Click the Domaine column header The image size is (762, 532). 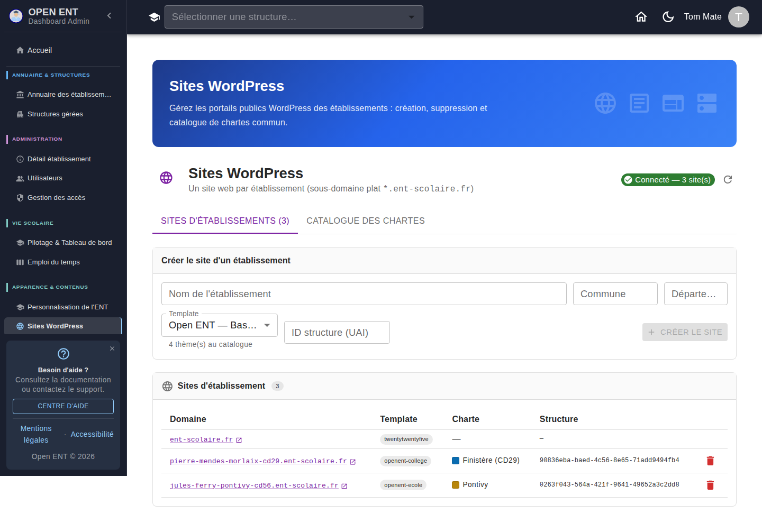(x=188, y=419)
